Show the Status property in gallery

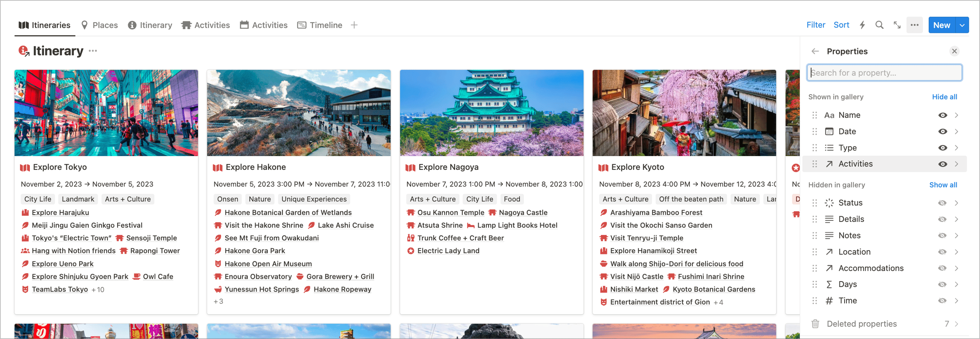pyautogui.click(x=942, y=203)
